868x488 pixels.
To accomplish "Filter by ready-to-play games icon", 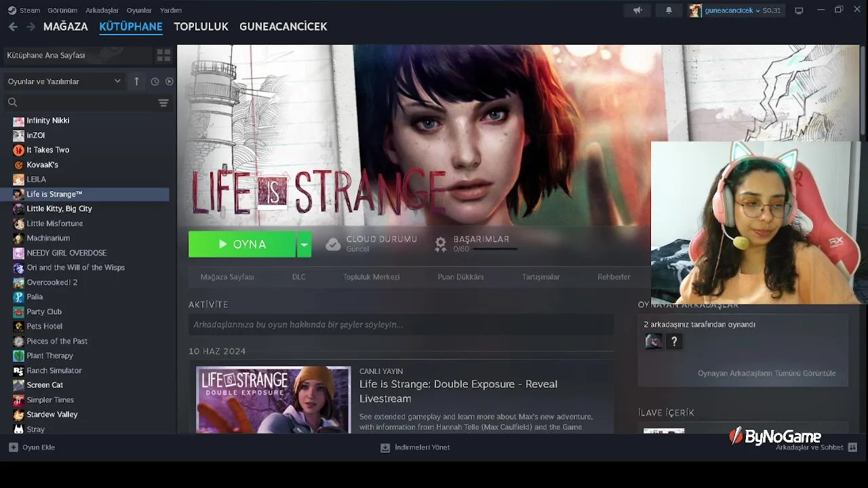I will 170,81.
